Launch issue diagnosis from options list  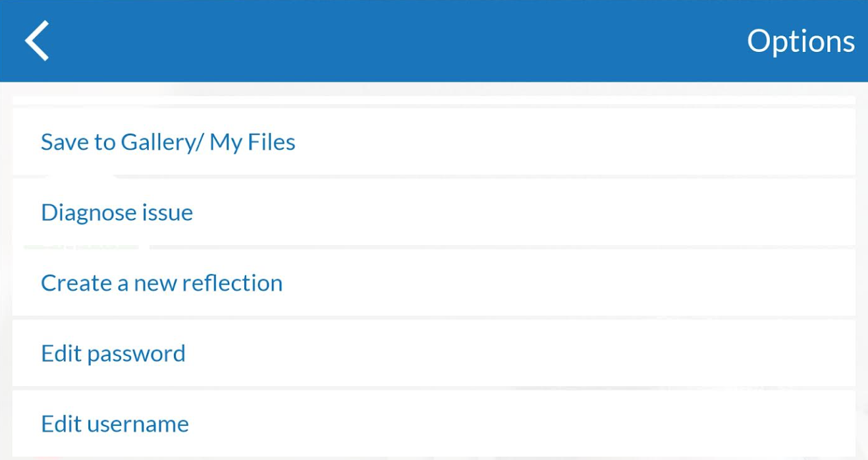pos(433,213)
